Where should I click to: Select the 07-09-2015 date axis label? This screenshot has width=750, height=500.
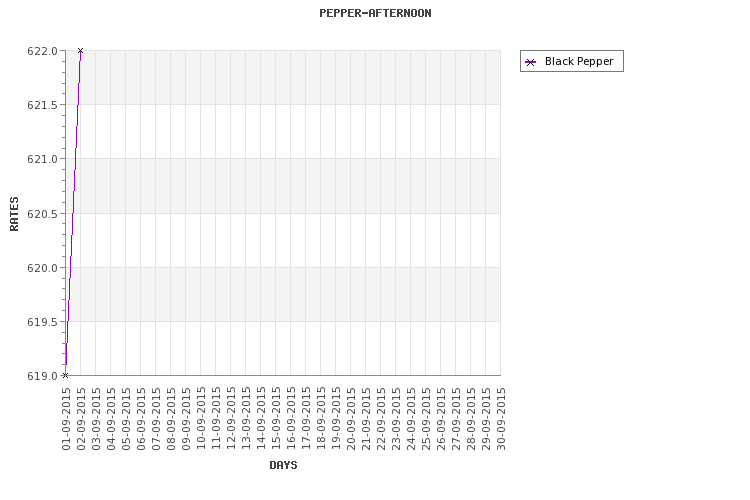coord(156,419)
